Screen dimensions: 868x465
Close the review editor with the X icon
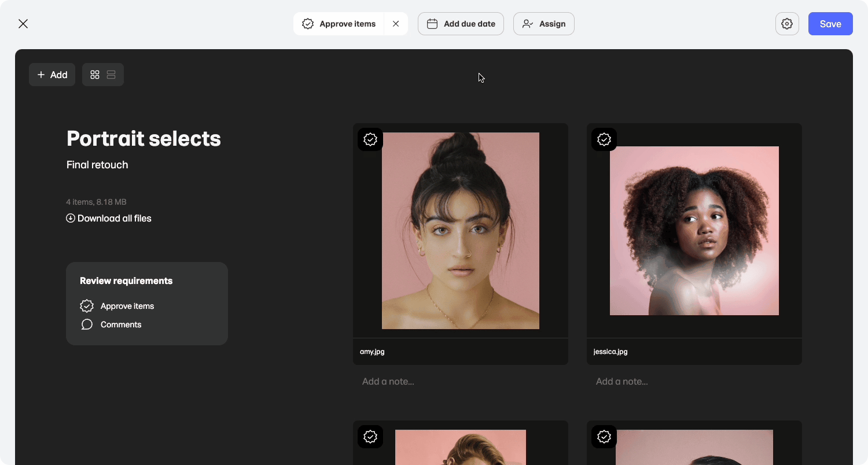coord(23,24)
